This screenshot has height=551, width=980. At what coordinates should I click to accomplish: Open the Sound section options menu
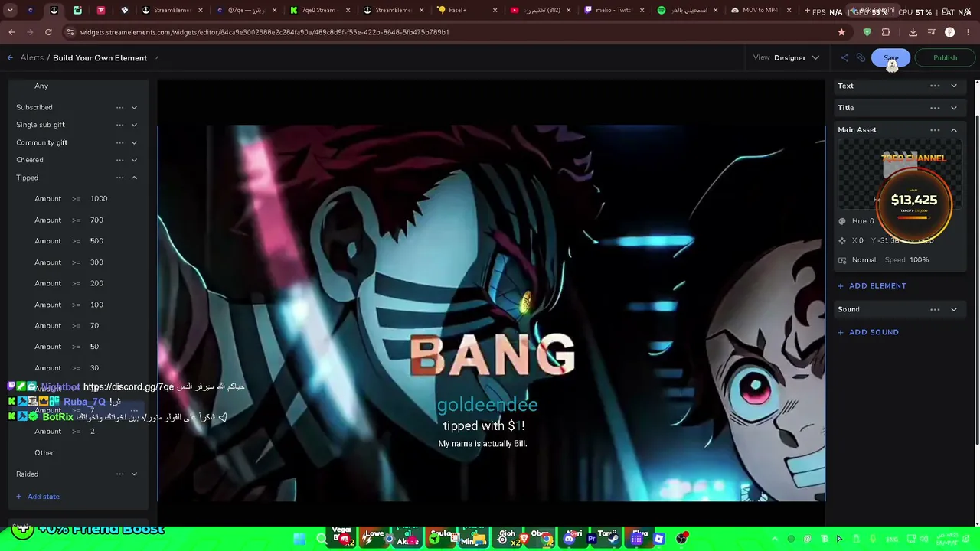935,309
